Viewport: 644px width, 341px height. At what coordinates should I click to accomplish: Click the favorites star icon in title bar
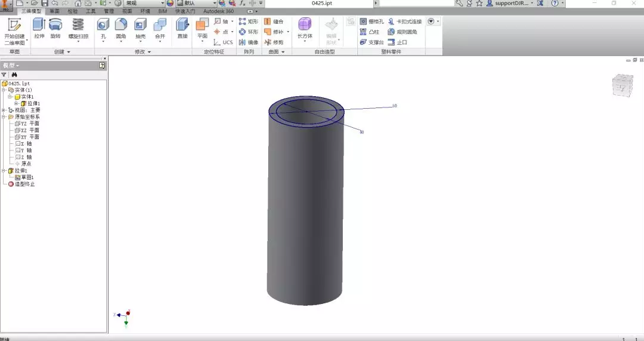[x=479, y=3]
